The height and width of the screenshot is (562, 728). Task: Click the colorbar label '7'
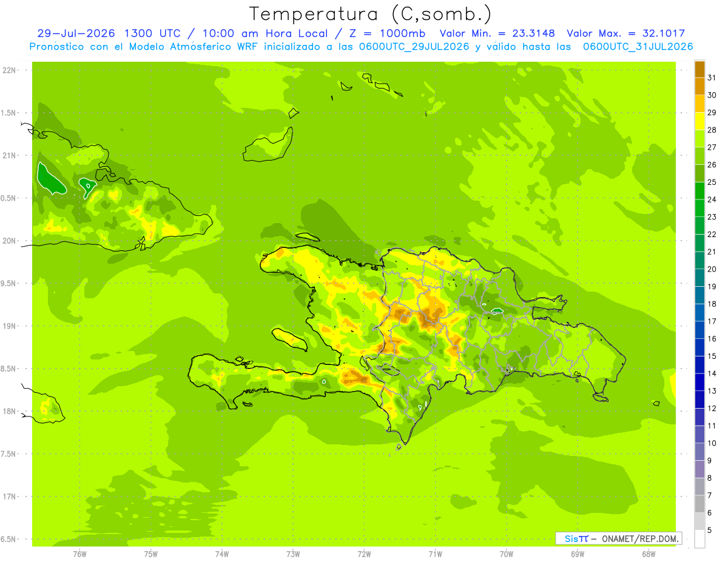point(710,495)
